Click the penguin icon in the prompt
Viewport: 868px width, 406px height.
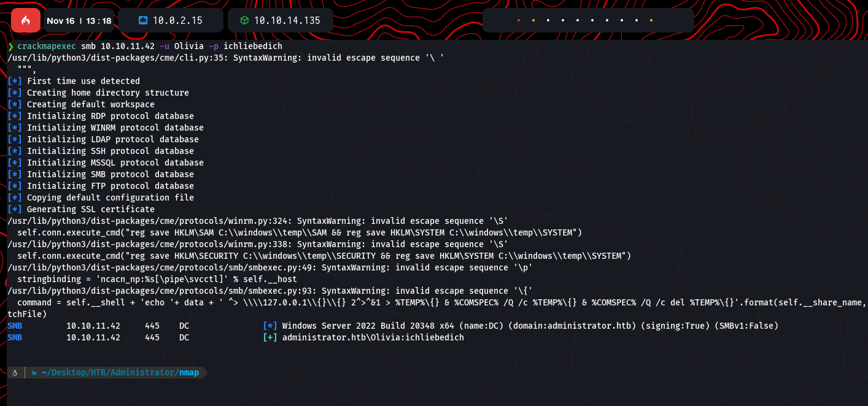(x=14, y=372)
